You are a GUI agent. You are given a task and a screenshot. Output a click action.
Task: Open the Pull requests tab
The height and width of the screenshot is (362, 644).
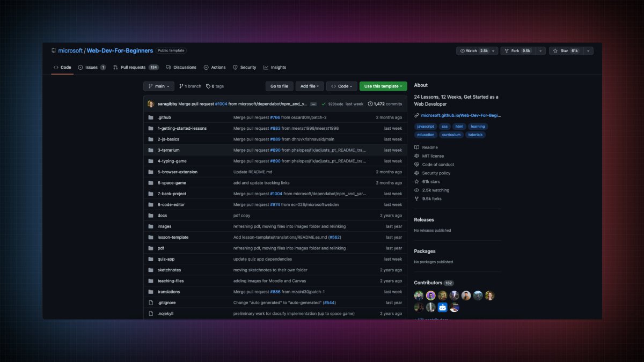(136, 68)
